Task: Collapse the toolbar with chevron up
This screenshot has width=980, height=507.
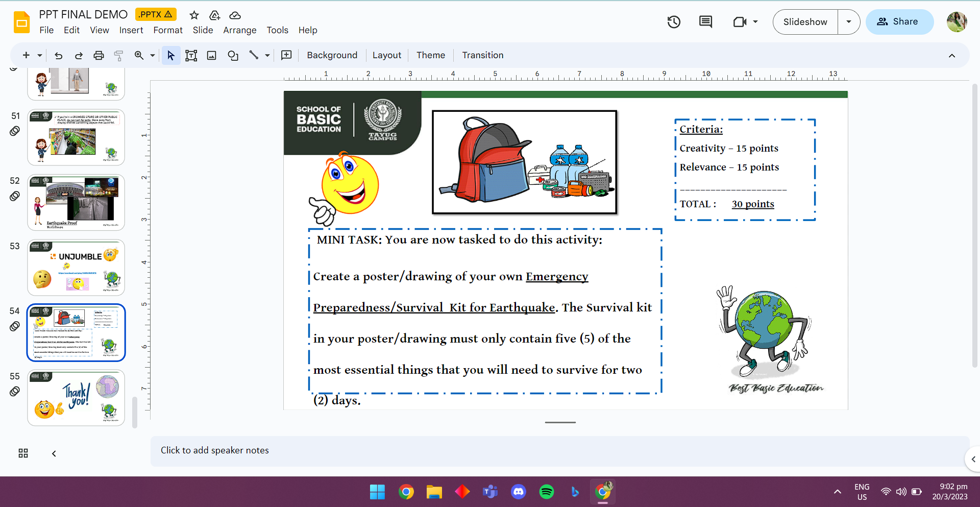Action: coord(952,56)
